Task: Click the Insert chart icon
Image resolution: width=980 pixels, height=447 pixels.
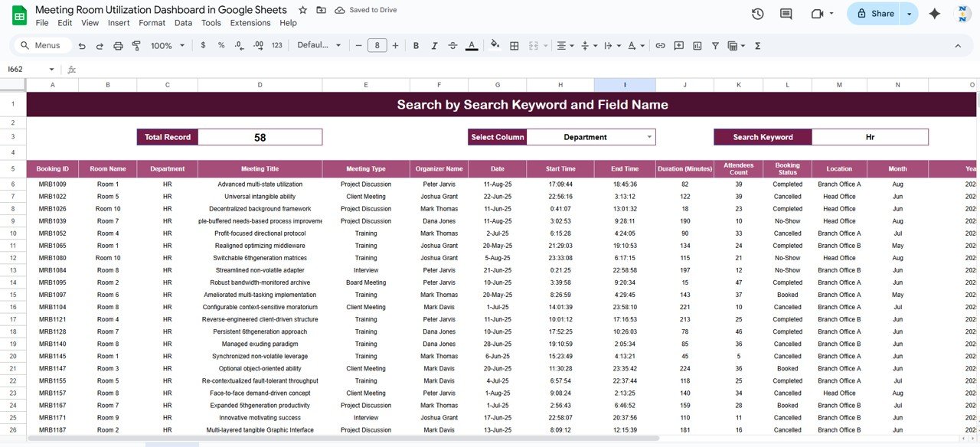Action: click(697, 46)
